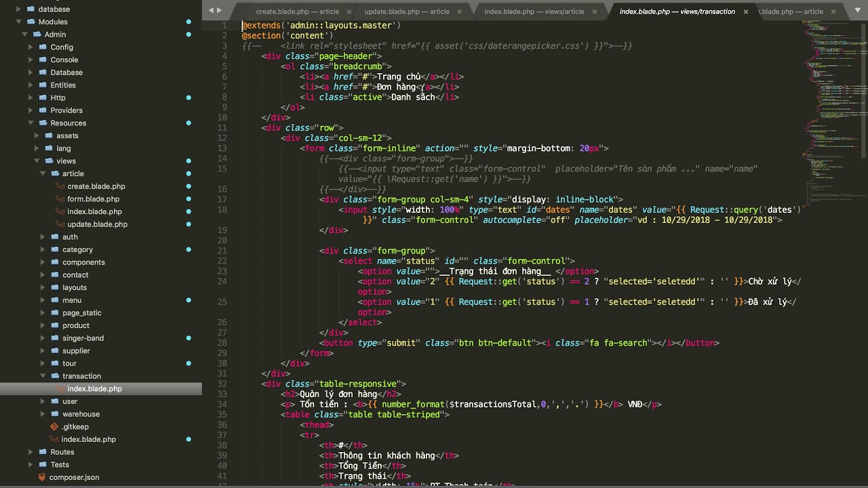Switch to create.blade.php — article tab

297,12
